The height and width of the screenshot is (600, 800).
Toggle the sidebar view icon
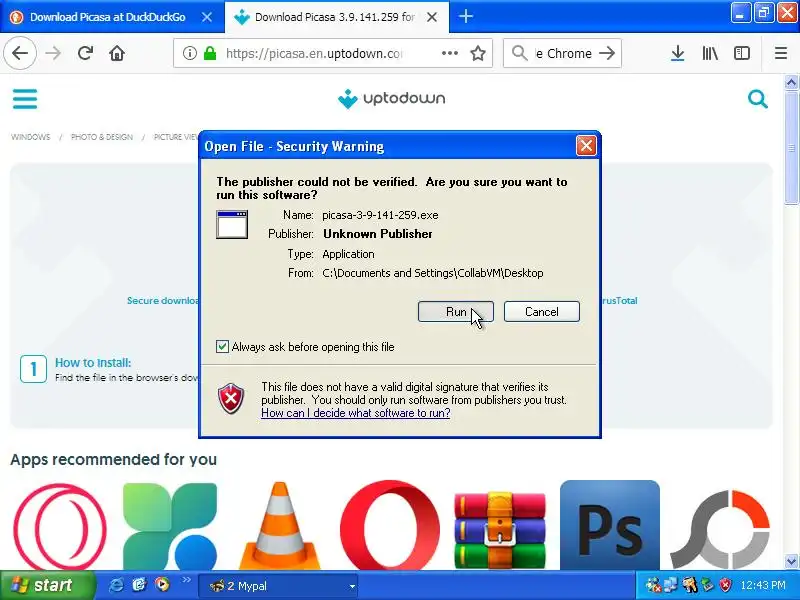tap(742, 53)
